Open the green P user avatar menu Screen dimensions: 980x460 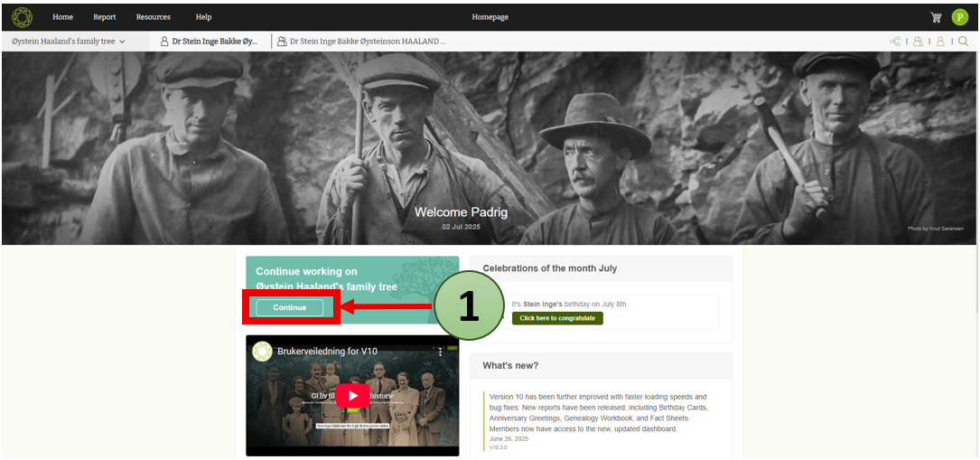pos(959,17)
